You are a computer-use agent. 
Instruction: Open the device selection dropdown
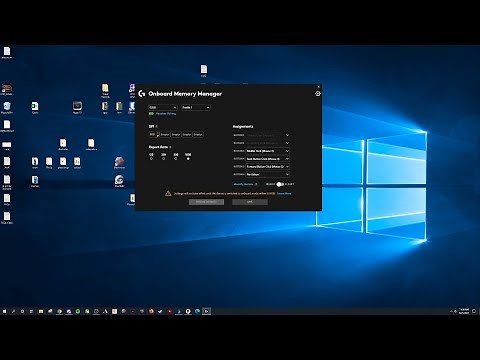coord(163,107)
